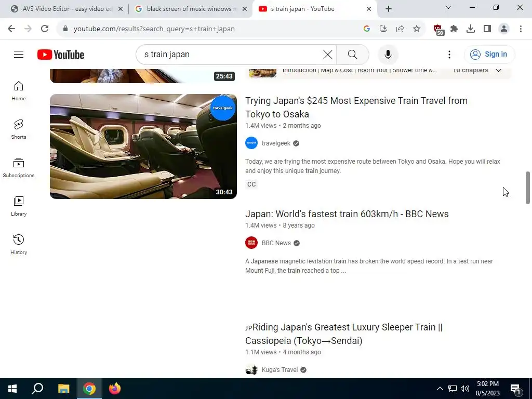Image resolution: width=532 pixels, height=399 pixels.
Task: Click the 5:02 PM taskbar clock
Action: pyautogui.click(x=487, y=389)
